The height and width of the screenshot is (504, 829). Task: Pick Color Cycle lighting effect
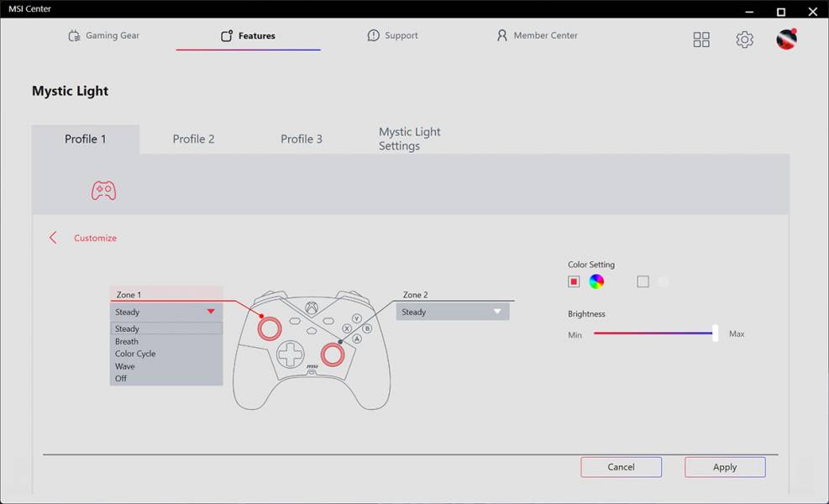pos(135,354)
